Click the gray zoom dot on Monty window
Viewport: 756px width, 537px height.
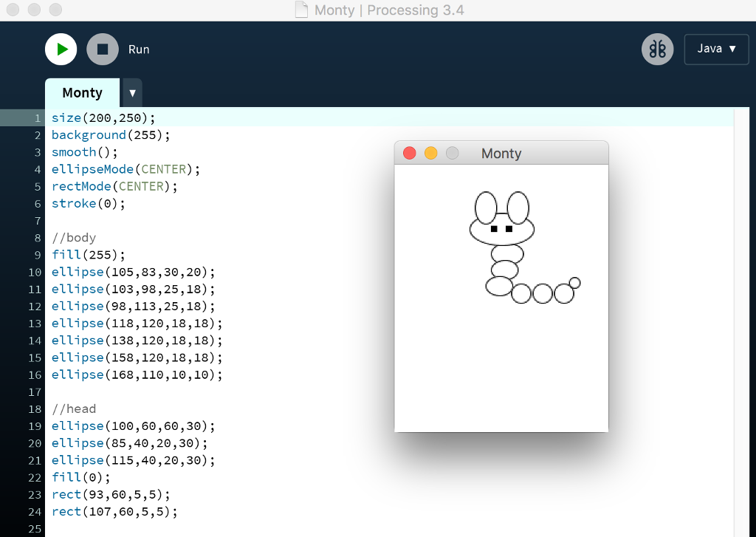pos(452,152)
